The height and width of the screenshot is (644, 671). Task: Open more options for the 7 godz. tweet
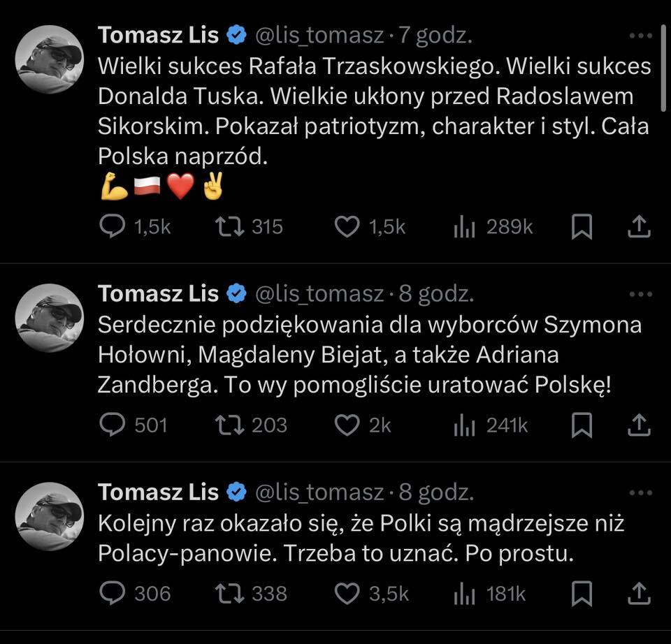pyautogui.click(x=640, y=35)
